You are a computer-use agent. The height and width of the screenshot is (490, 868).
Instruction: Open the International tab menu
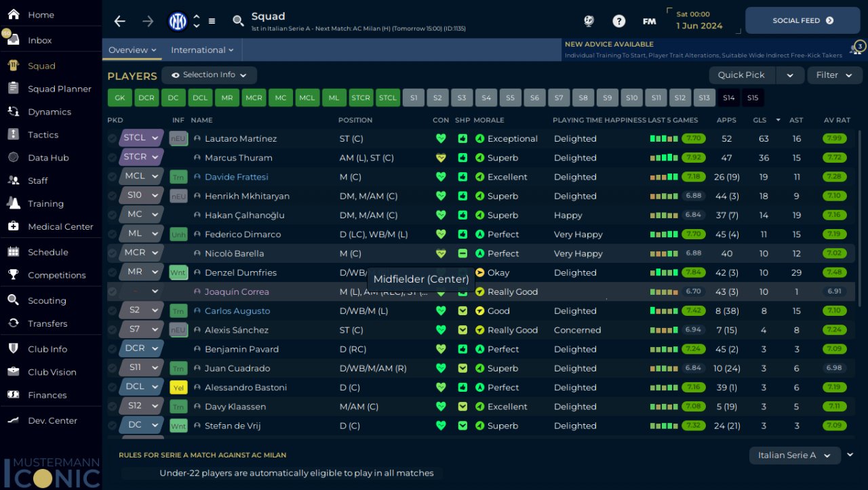point(201,50)
